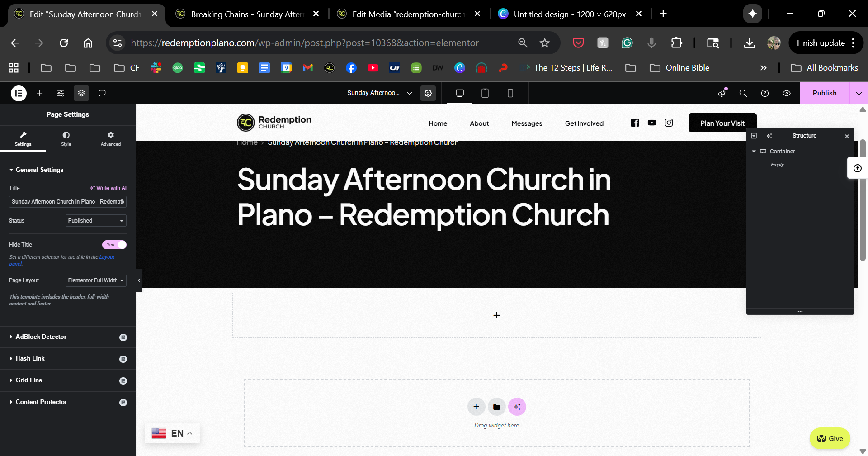
Task: Switch to the Advanced tab
Action: tap(111, 138)
